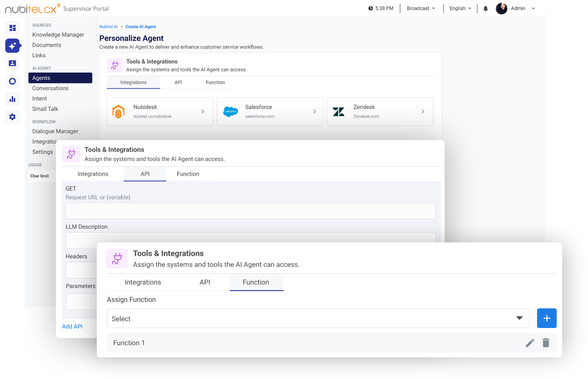
Task: Open Agents in sidebar
Action: tap(60, 78)
